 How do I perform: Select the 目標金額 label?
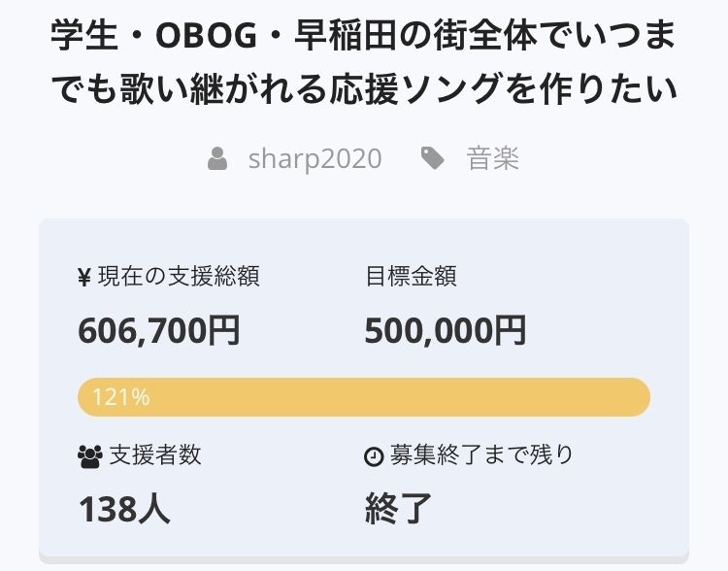(x=411, y=277)
